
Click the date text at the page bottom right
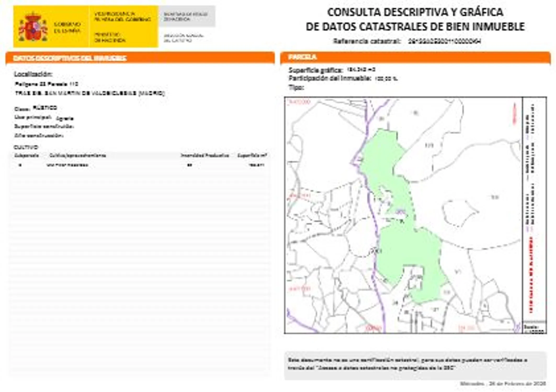[503, 383]
